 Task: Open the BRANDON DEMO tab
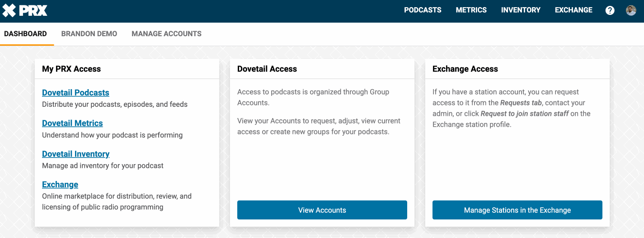(x=89, y=34)
